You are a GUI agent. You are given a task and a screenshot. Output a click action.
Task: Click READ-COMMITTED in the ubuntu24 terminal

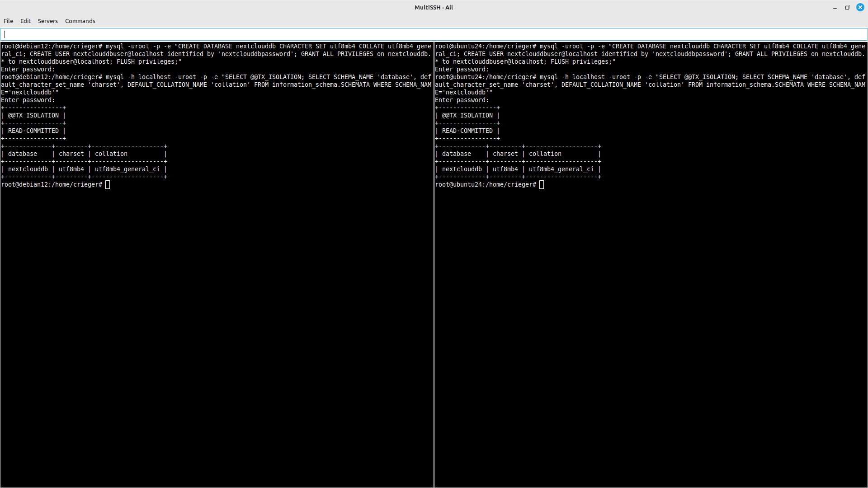pyautogui.click(x=467, y=131)
